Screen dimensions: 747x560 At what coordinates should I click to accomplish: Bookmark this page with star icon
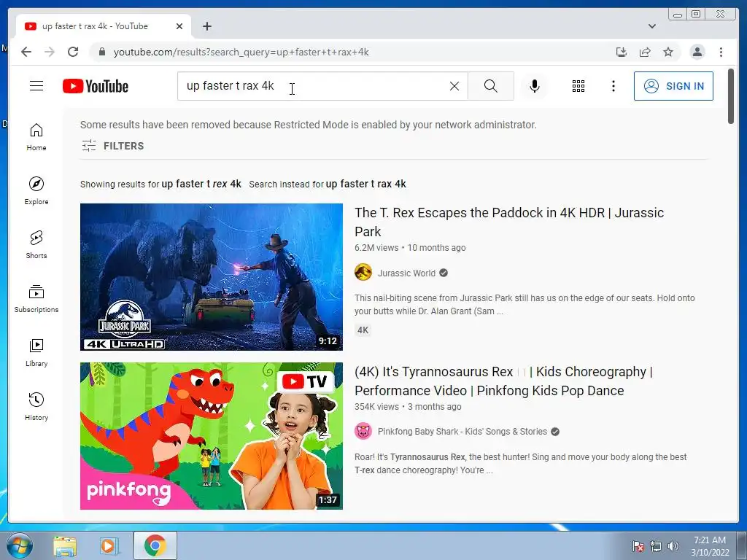[x=668, y=52]
